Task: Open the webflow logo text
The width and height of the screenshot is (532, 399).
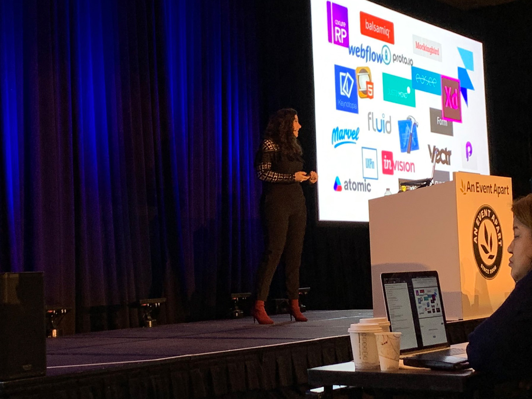Action: point(365,54)
